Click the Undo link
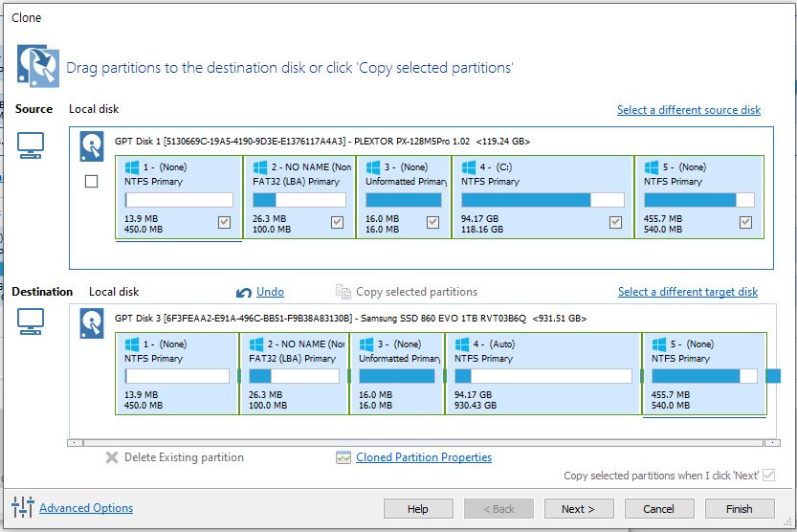Viewport: 797px width, 532px height. pos(270,292)
